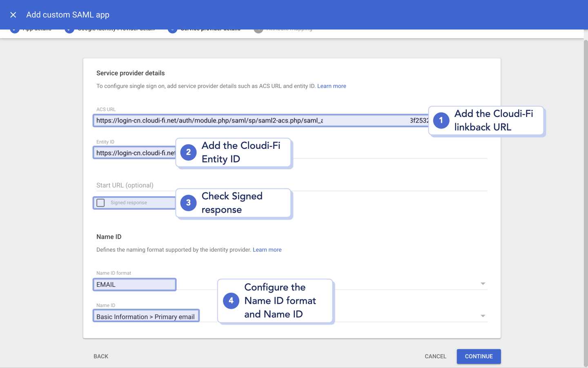588x368 pixels.
Task: Open the Name ID format dropdown
Action: click(x=483, y=283)
